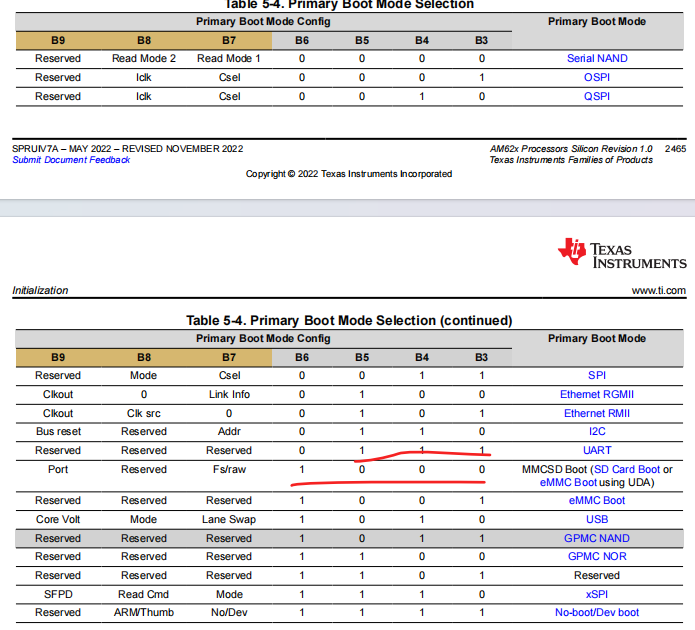Click the Texas Instruments logo
This screenshot has height=630, width=695.
622,253
